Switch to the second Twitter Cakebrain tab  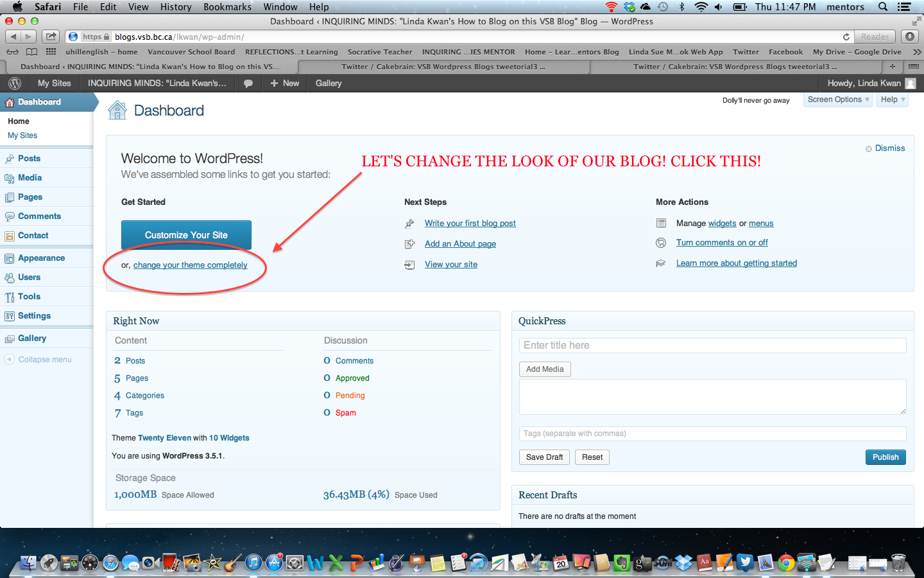[x=735, y=67]
